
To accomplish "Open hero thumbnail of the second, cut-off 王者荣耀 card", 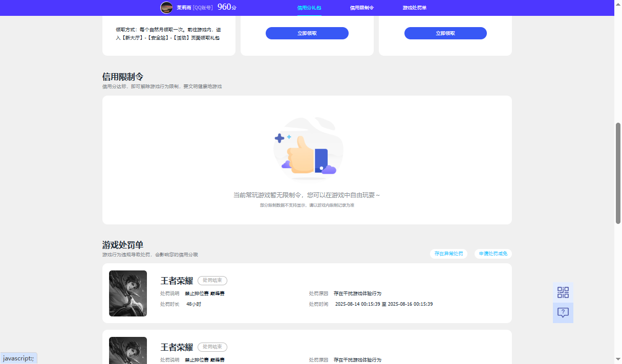I will 128,350.
